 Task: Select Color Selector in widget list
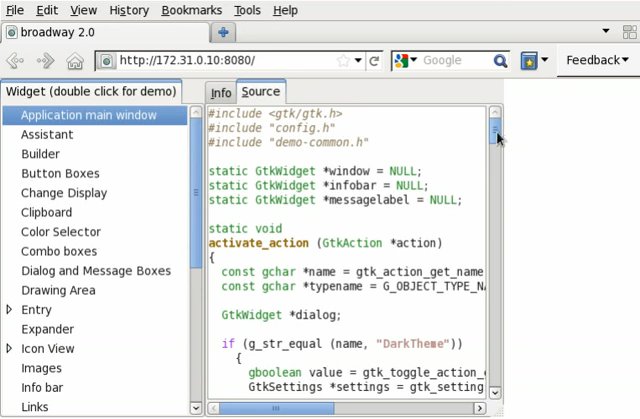[61, 232]
